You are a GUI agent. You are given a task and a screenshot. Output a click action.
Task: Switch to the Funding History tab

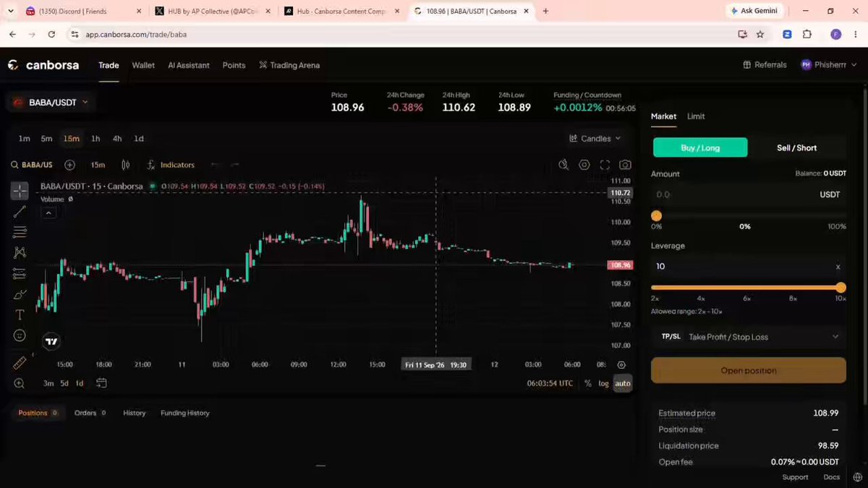point(185,413)
